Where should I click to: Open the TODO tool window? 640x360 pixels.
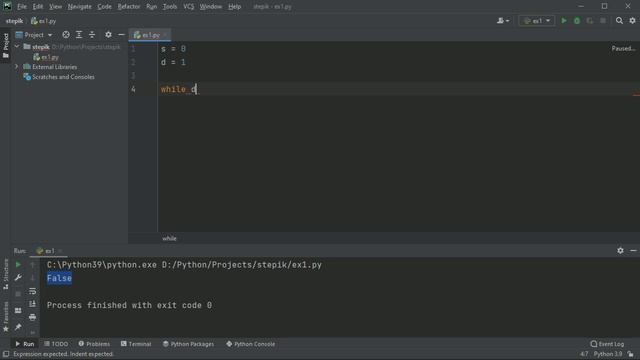(x=56, y=344)
